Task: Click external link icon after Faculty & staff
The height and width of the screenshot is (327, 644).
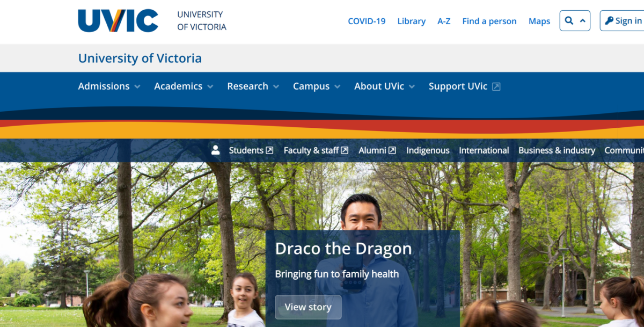Action: pyautogui.click(x=345, y=150)
